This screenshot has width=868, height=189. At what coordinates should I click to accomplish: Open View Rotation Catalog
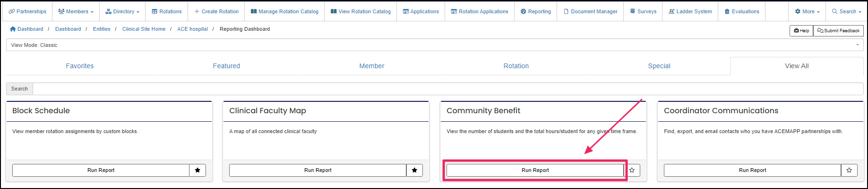[361, 11]
